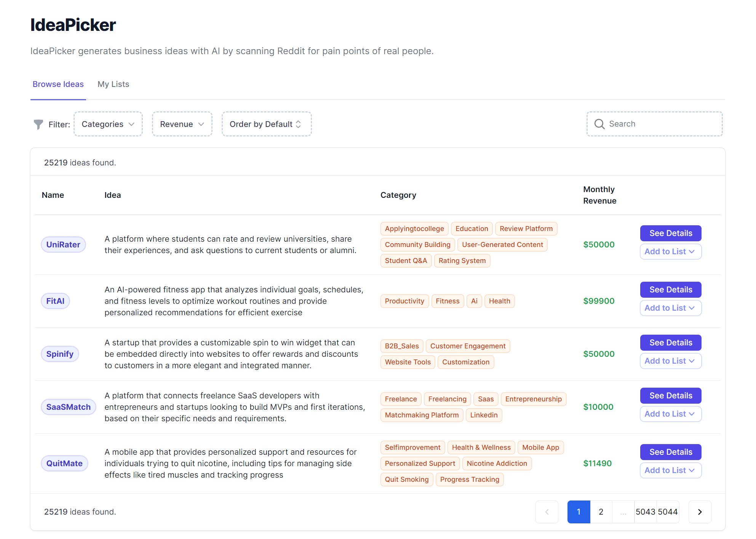Go to next page arrow
The image size is (756, 539).
click(x=700, y=512)
